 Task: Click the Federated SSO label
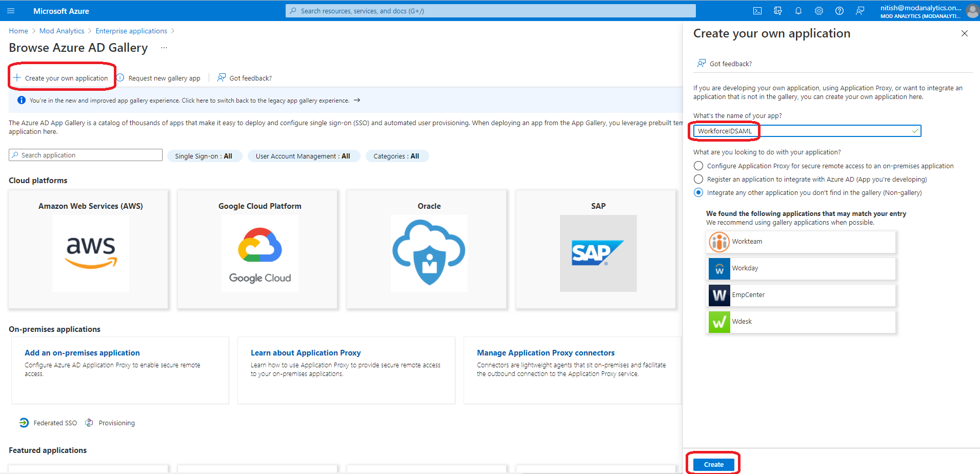(x=55, y=423)
